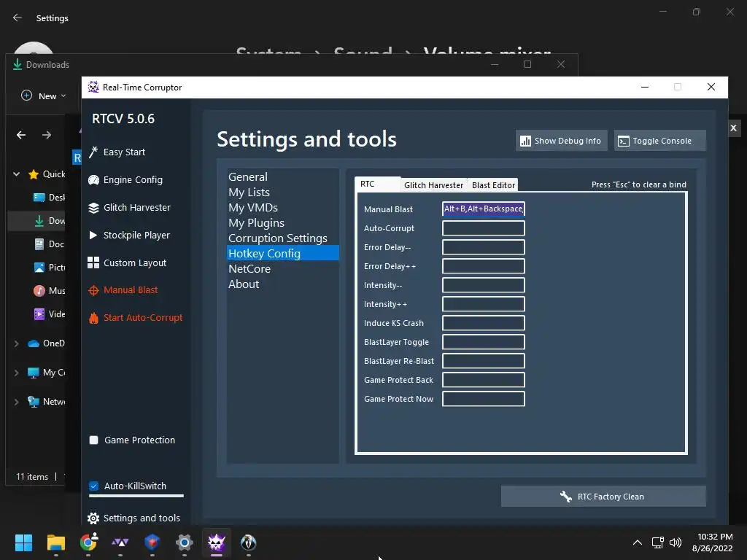This screenshot has width=747, height=560.
Task: Click Real-Time Corruptor title bar logo
Action: 93,87
